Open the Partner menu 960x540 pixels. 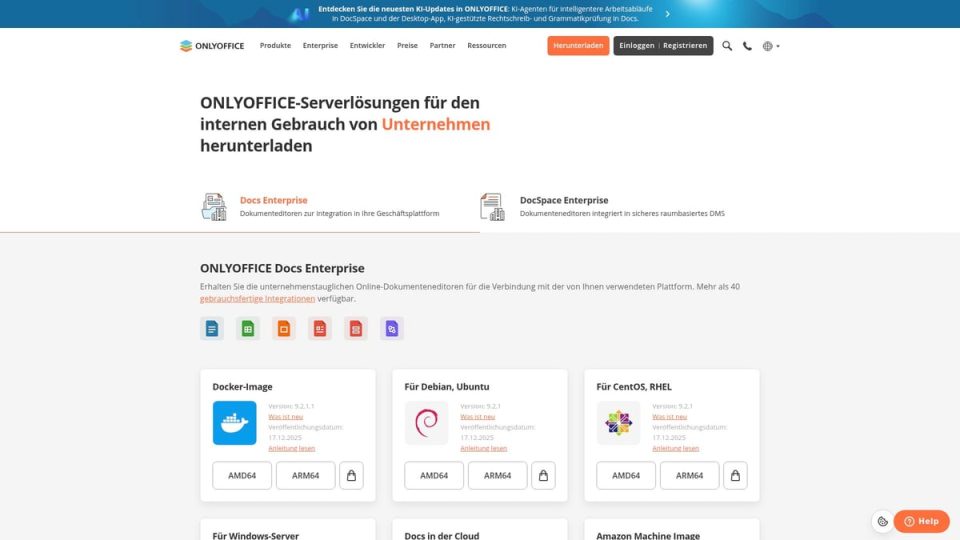[443, 46]
